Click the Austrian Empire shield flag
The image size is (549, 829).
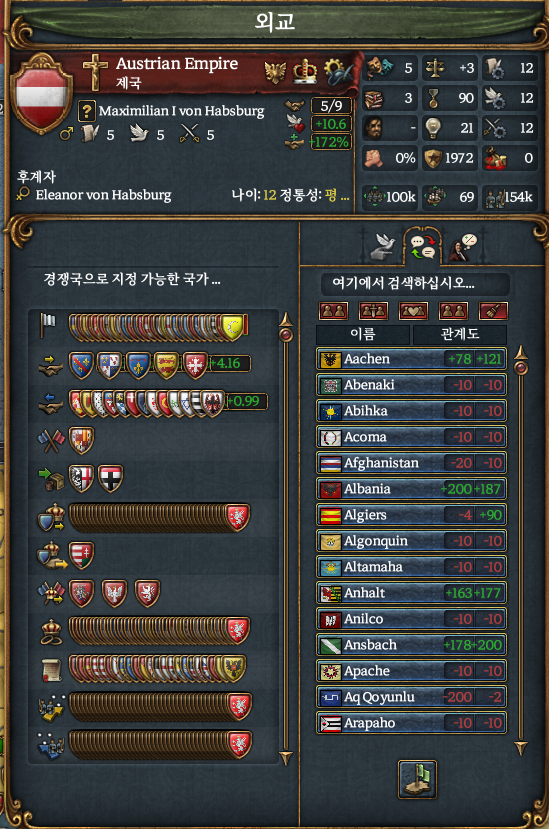[x=43, y=93]
